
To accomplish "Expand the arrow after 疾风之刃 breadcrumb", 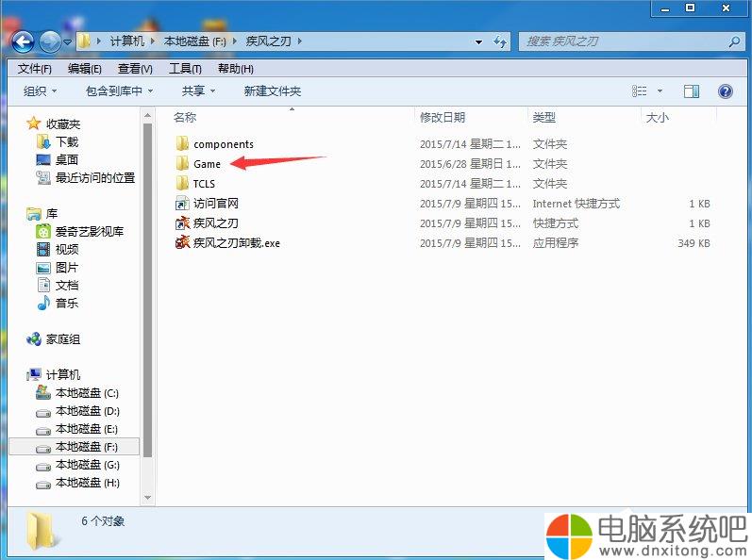I will (300, 41).
